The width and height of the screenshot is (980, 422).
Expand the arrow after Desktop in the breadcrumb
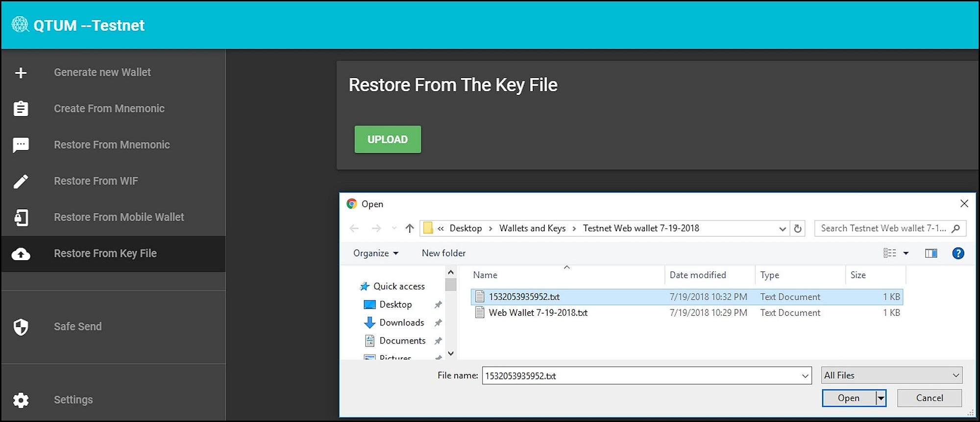click(x=490, y=228)
